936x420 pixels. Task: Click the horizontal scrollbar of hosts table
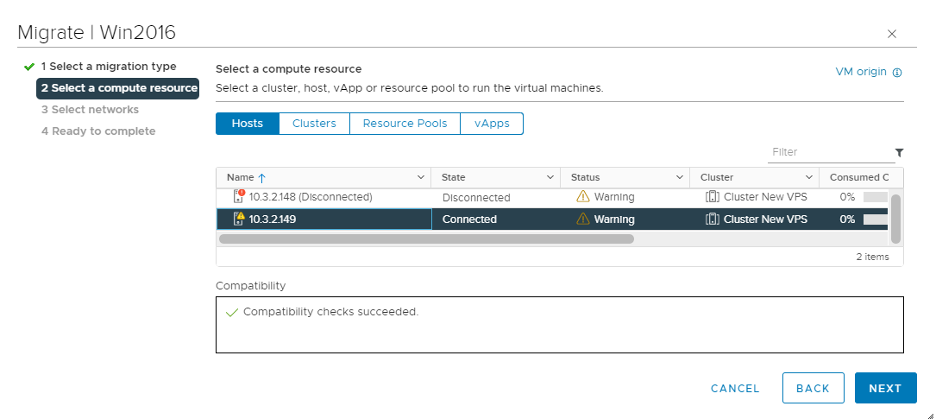[426, 239]
